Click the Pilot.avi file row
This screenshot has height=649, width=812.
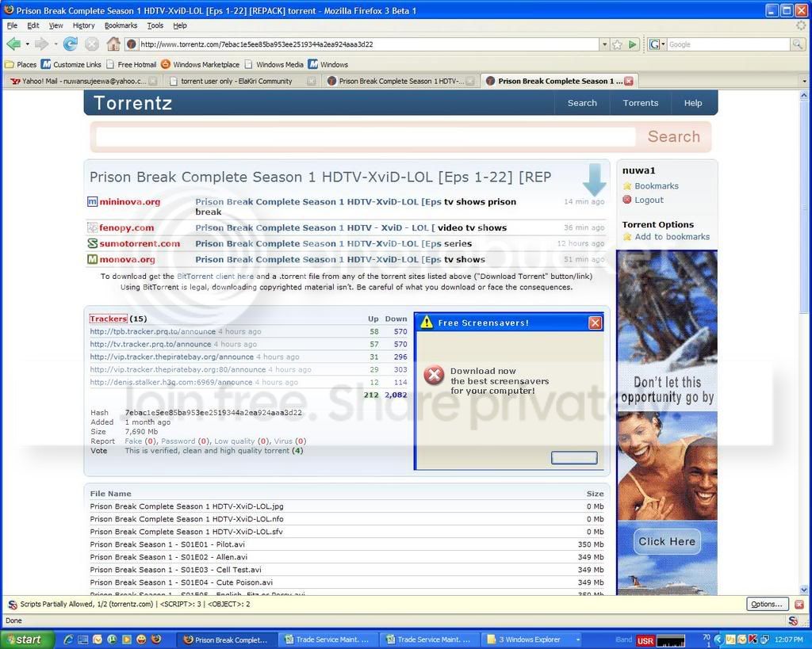click(347, 544)
